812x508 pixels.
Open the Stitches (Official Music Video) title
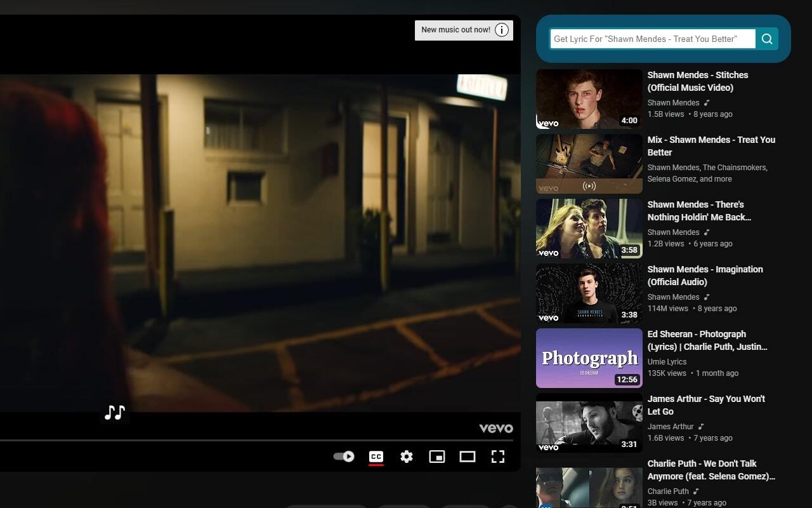pyautogui.click(x=698, y=81)
